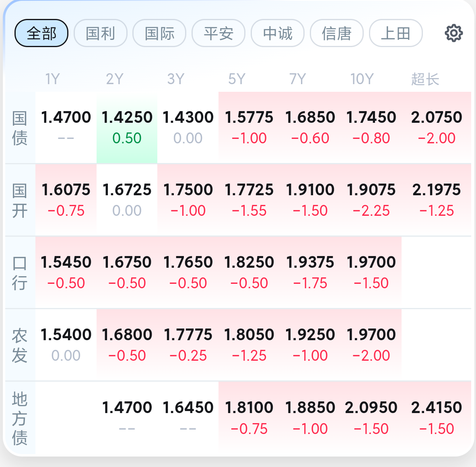The width and height of the screenshot is (476, 467).
Task: Choose the 中诚 filter chip
Action: point(278,33)
